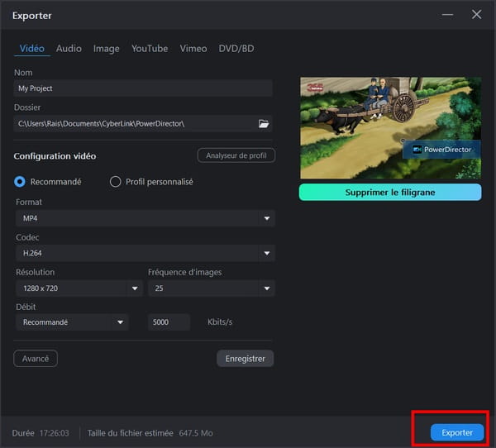Go to the Vimeo tab
The height and width of the screenshot is (448, 496).
coord(193,49)
